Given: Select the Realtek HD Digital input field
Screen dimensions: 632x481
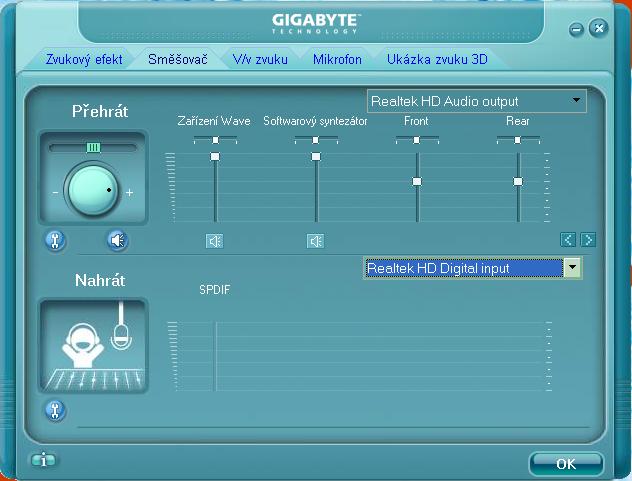Looking at the screenshot, I should coord(464,268).
